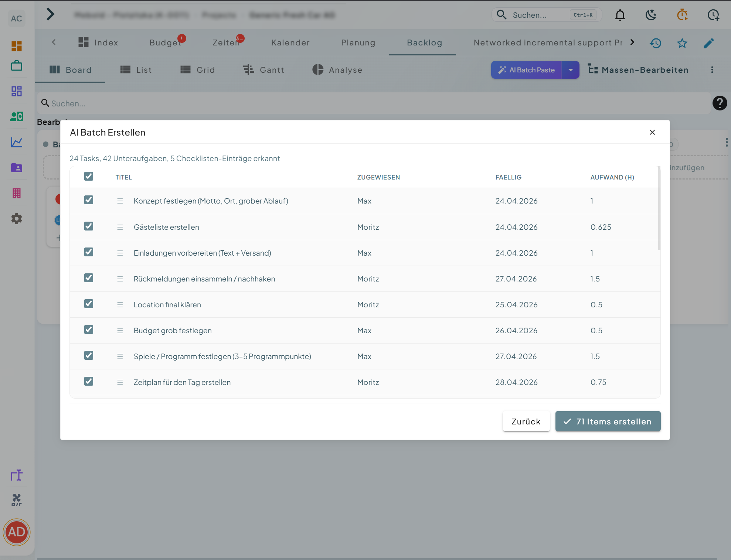Toggle the dark mode moon icon
The image size is (731, 560).
[651, 15]
